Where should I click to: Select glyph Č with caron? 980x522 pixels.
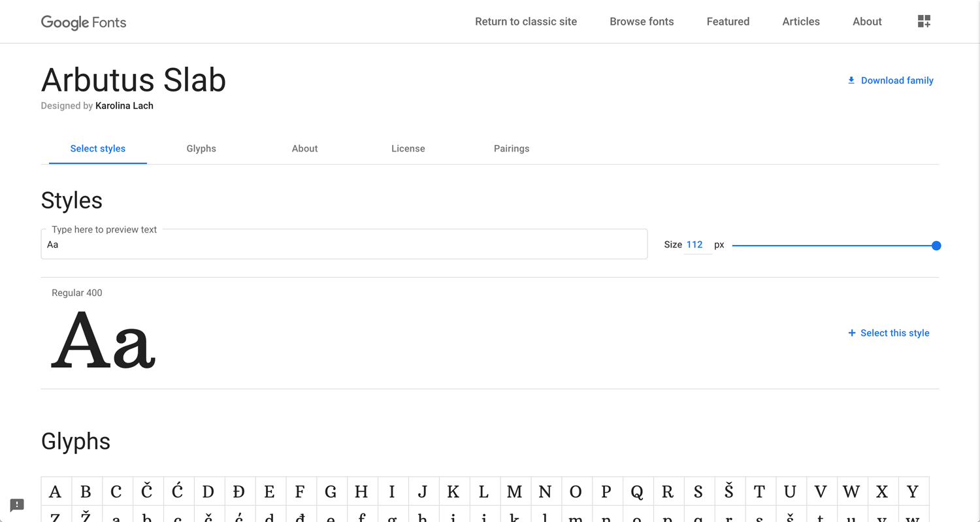coord(148,491)
